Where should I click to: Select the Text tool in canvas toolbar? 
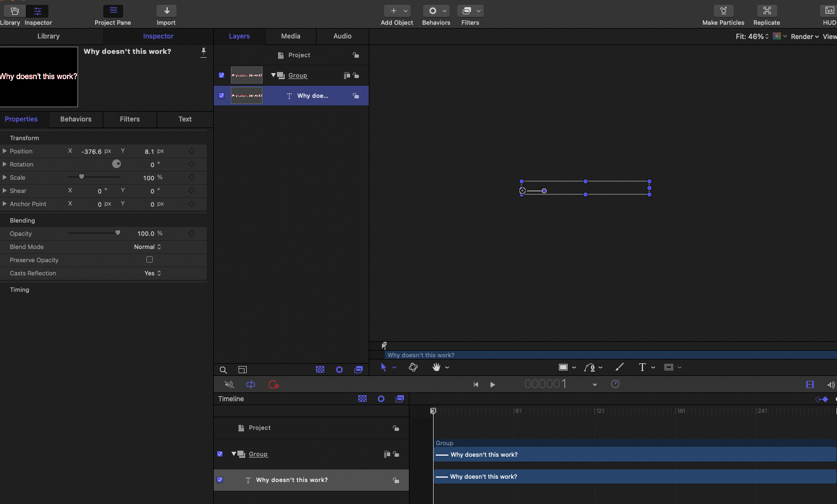point(642,367)
